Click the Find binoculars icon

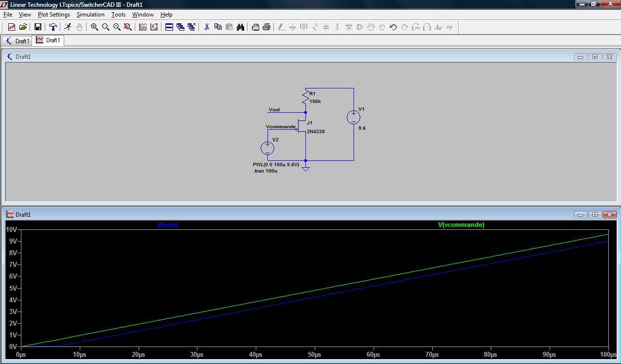point(240,27)
